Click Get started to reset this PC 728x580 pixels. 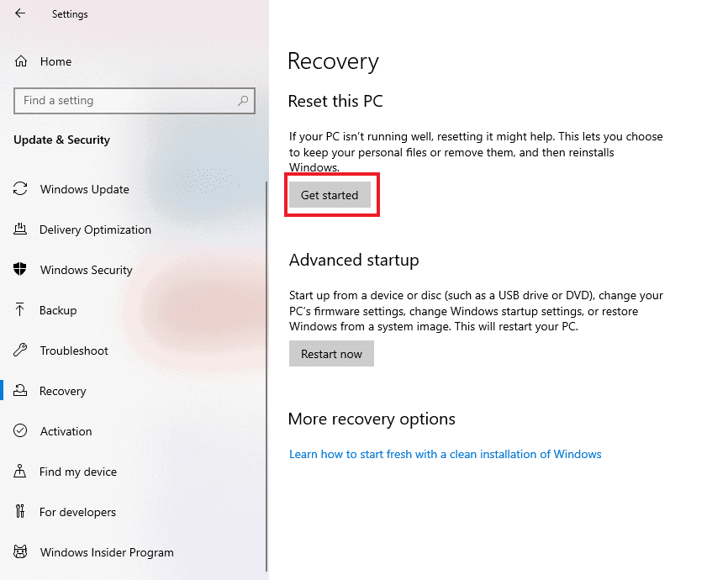coord(330,195)
